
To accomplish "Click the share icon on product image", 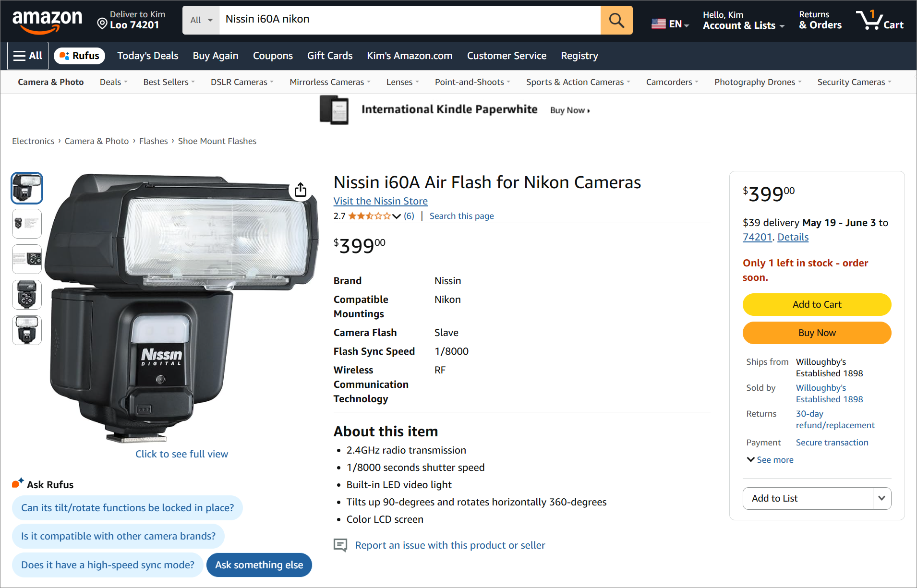I will tap(301, 190).
